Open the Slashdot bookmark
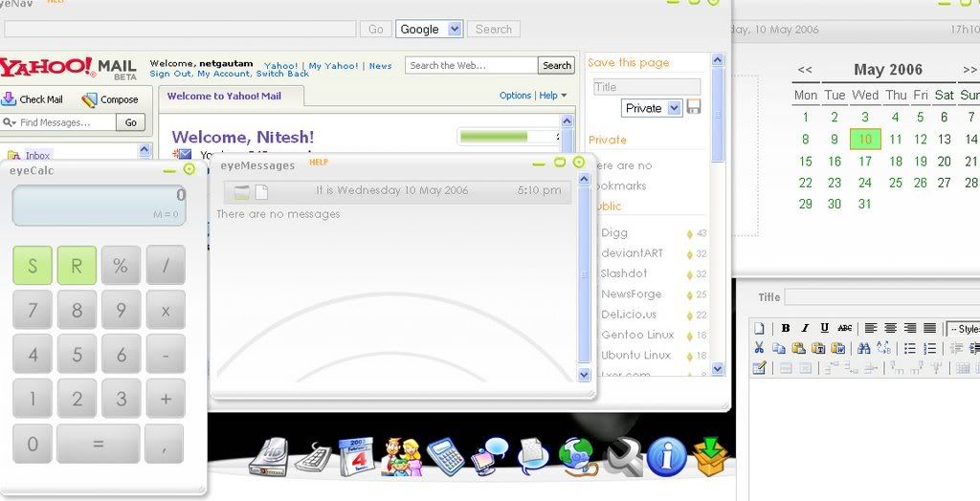This screenshot has height=501, width=980. 624,273
